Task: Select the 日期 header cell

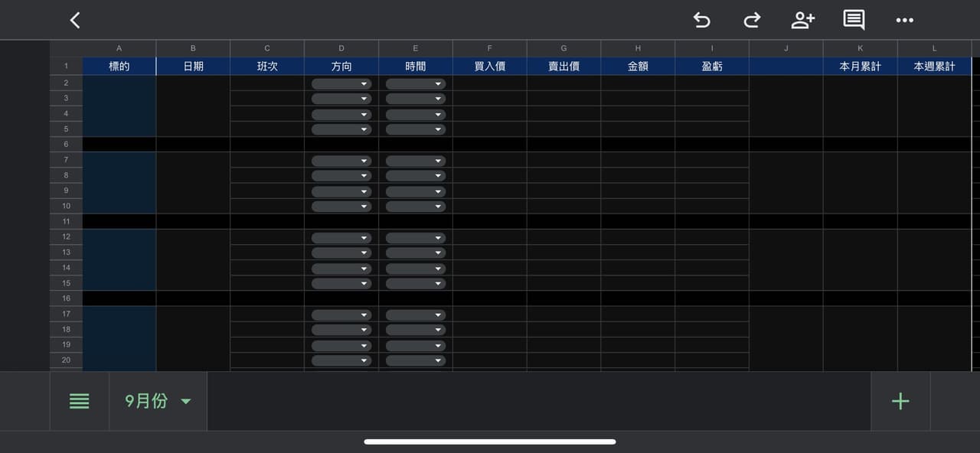Action: (x=193, y=67)
